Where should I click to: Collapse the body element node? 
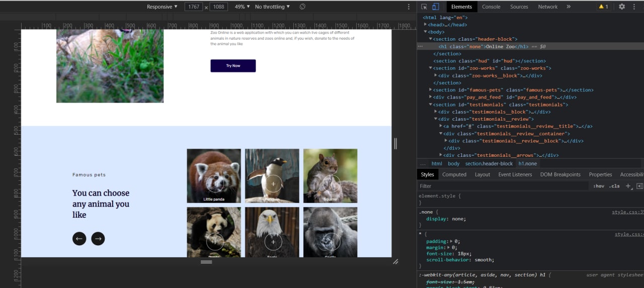pos(426,32)
